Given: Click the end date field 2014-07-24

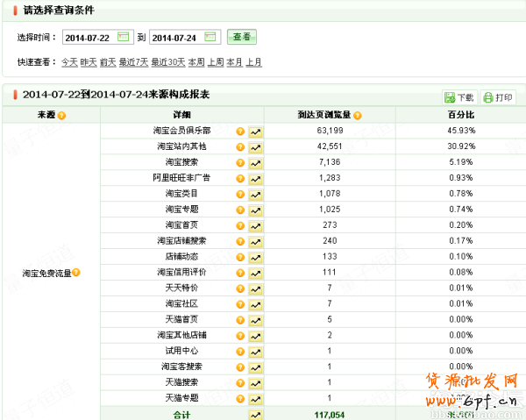Looking at the screenshot, I should click(175, 37).
